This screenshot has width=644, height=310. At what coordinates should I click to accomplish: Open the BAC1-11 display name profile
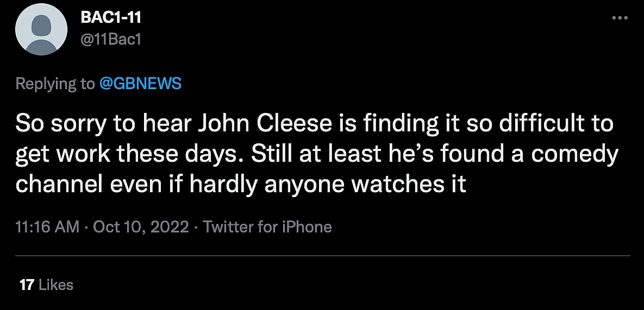(x=111, y=17)
